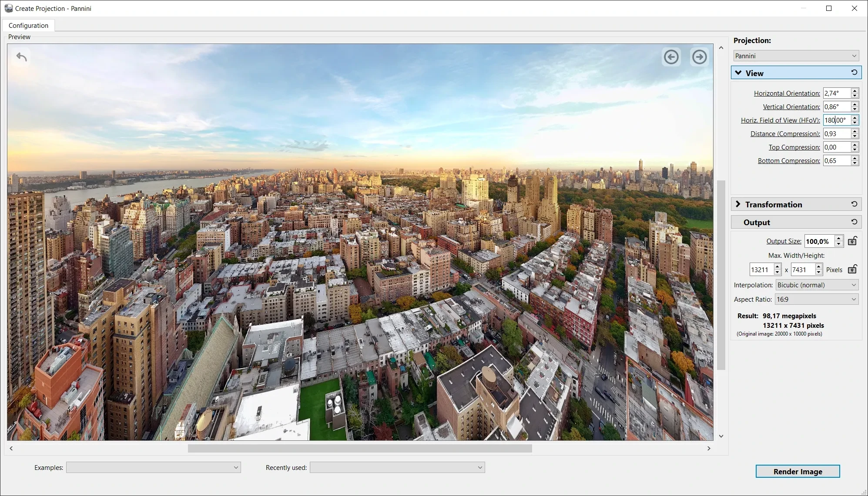Click the preview vertical scrollbar thumb
The width and height of the screenshot is (868, 496).
point(721,275)
